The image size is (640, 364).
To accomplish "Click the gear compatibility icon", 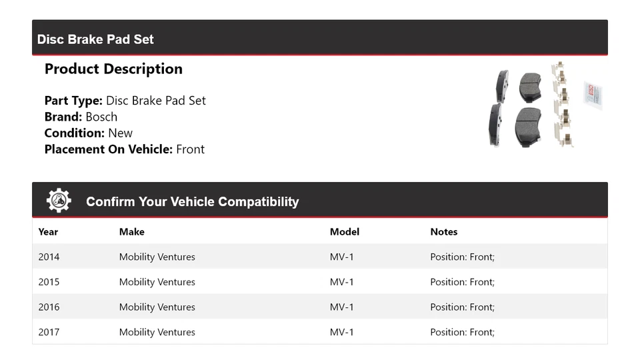I will [x=59, y=201].
